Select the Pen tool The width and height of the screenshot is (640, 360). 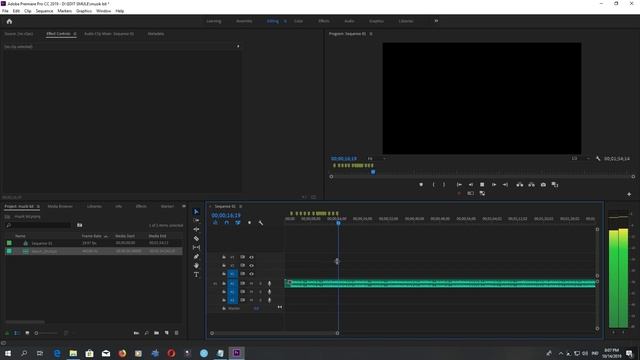(x=196, y=256)
